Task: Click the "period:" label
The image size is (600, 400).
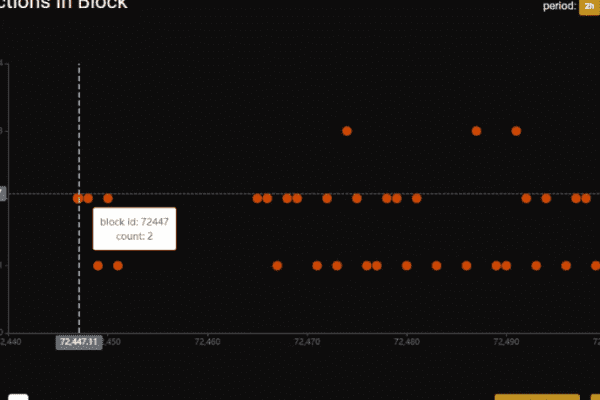Action: point(559,6)
